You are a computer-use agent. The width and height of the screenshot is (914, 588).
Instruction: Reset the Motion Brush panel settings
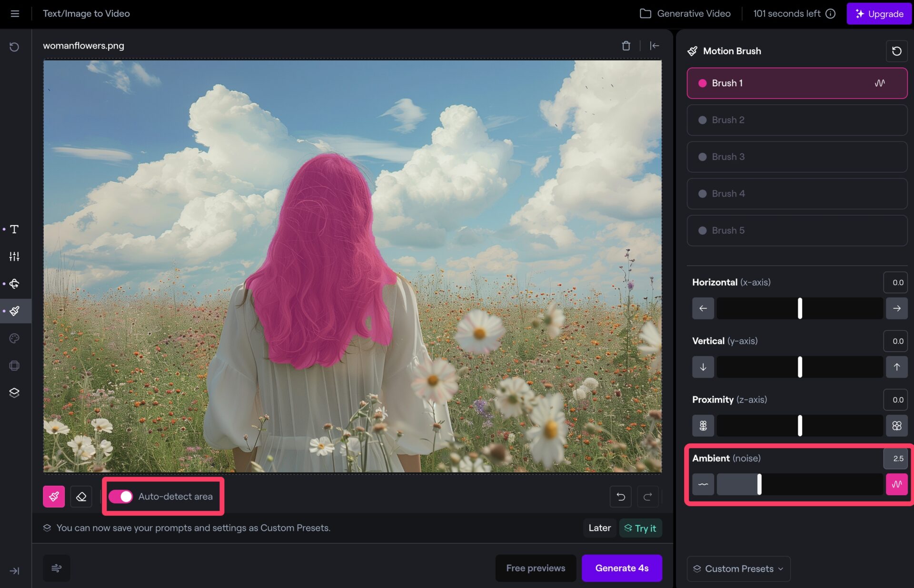click(896, 51)
